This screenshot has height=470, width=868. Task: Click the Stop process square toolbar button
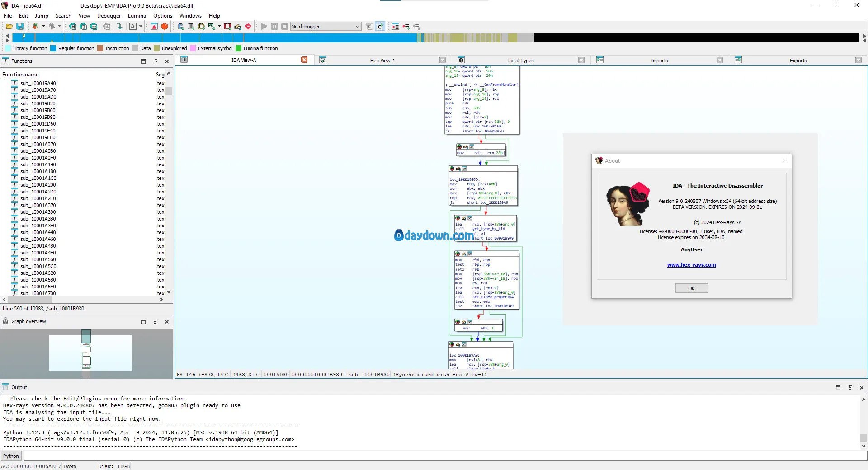coord(285,27)
